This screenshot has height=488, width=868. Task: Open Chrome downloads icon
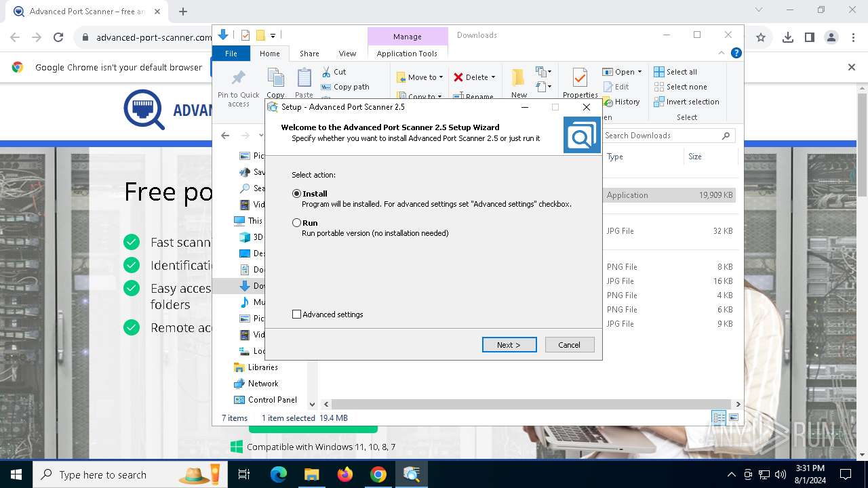(788, 38)
